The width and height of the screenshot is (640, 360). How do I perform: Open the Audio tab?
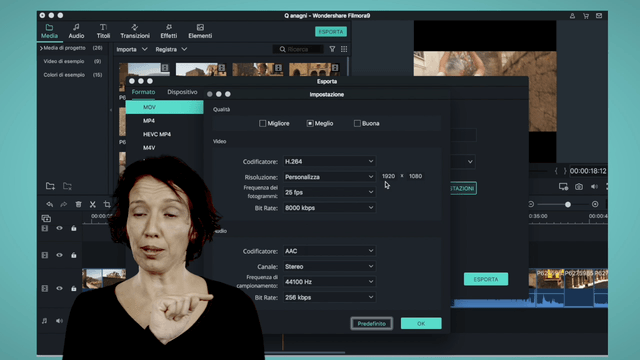76,31
